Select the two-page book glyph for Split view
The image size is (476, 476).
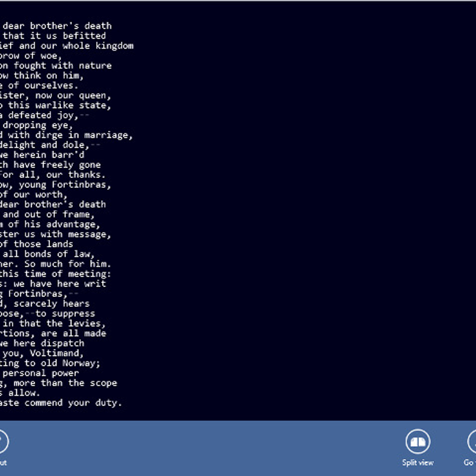click(x=418, y=441)
